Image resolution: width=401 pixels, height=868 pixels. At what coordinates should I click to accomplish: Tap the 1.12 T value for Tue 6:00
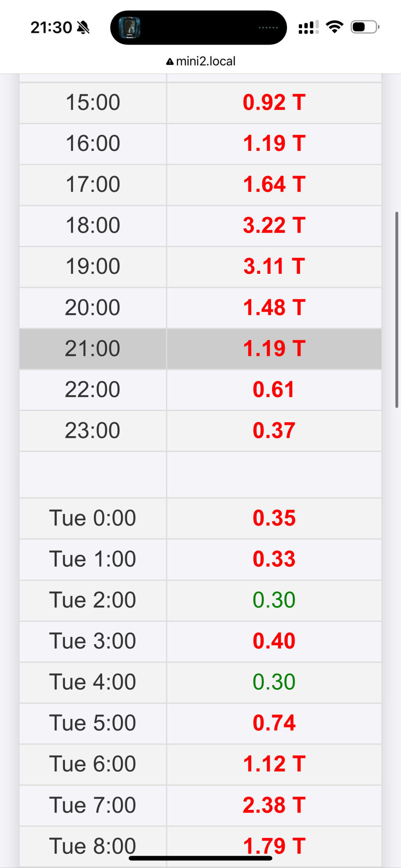point(274,764)
